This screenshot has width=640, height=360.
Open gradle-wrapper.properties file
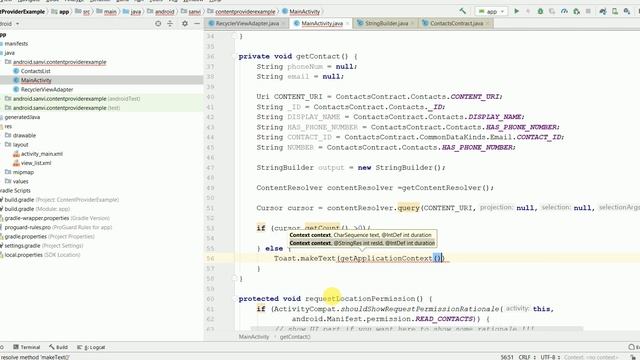57,218
